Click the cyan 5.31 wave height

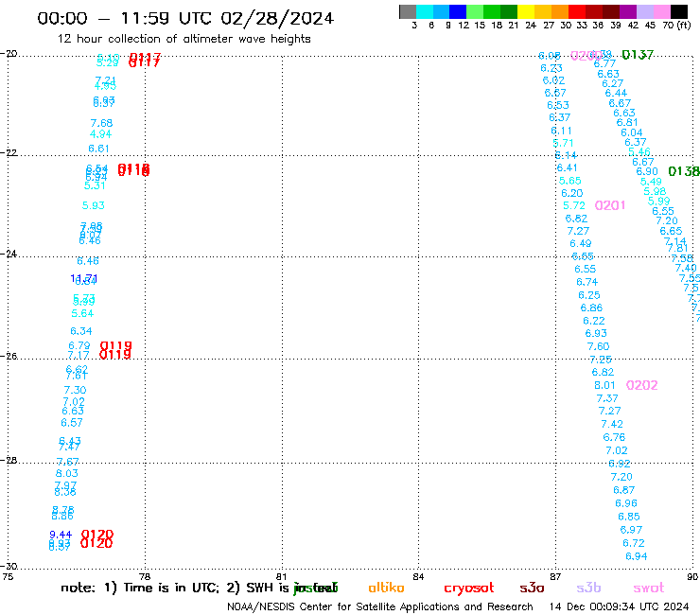pyautogui.click(x=95, y=185)
